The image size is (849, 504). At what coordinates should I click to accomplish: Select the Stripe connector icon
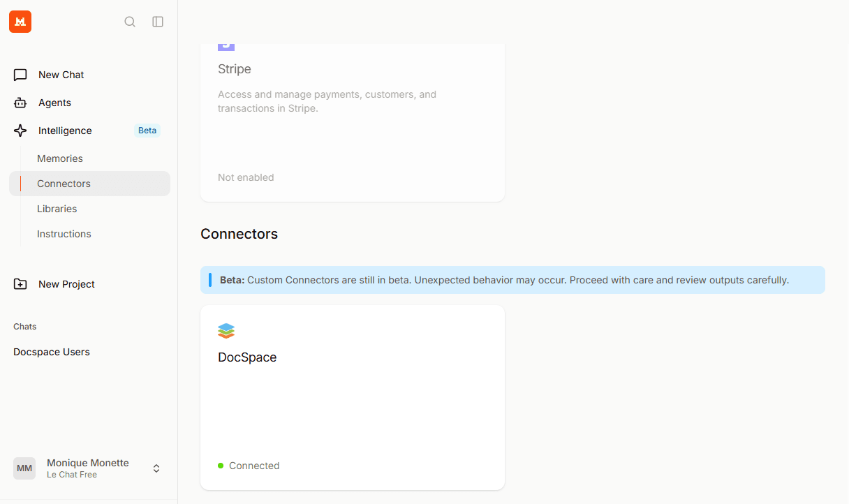226,42
